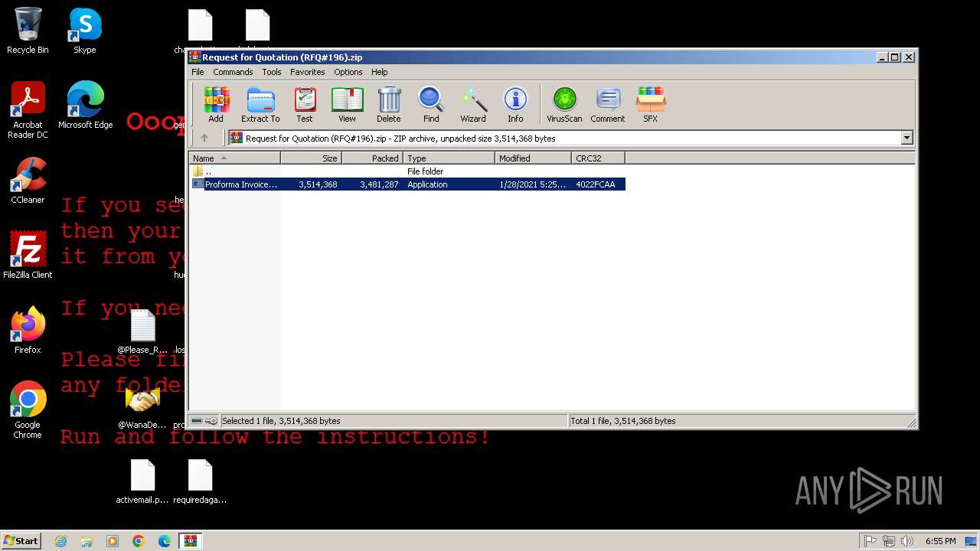Open the Commands menu
The width and height of the screenshot is (980, 551).
(x=233, y=72)
